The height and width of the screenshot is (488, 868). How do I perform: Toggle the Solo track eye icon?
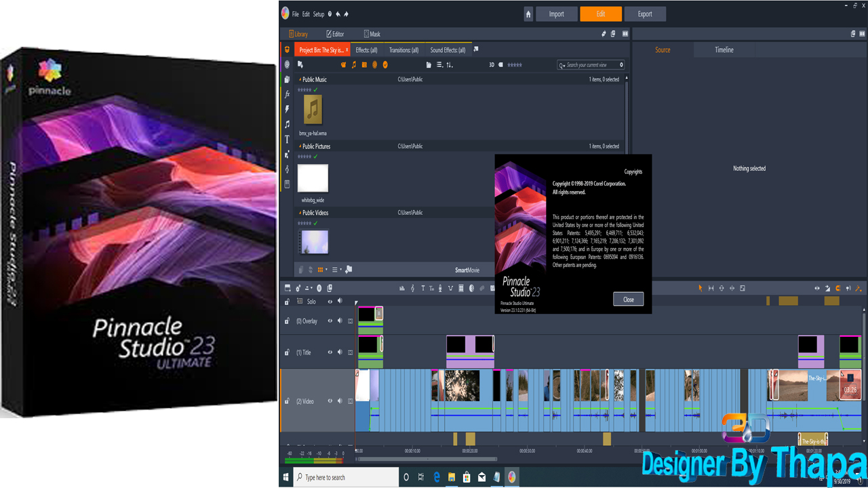coord(330,302)
